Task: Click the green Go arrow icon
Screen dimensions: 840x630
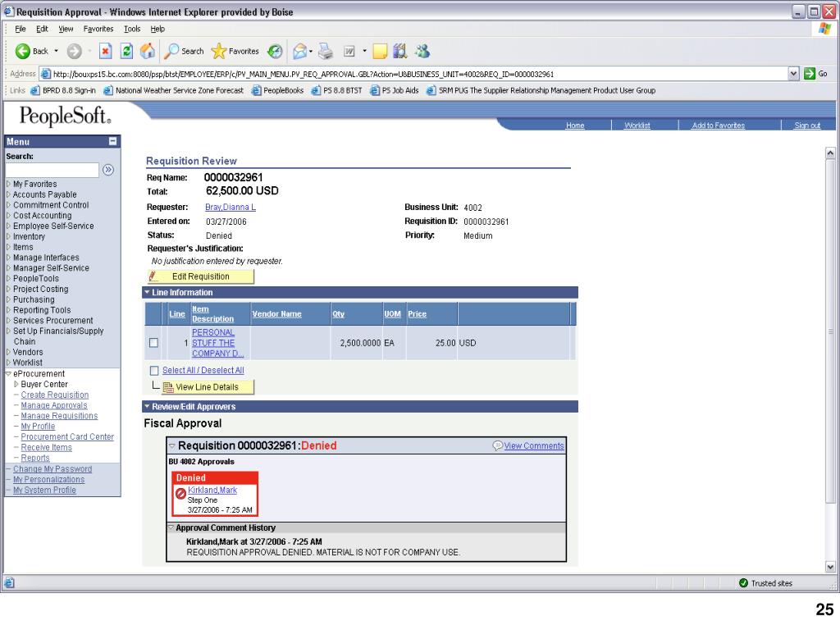Action: [810, 73]
